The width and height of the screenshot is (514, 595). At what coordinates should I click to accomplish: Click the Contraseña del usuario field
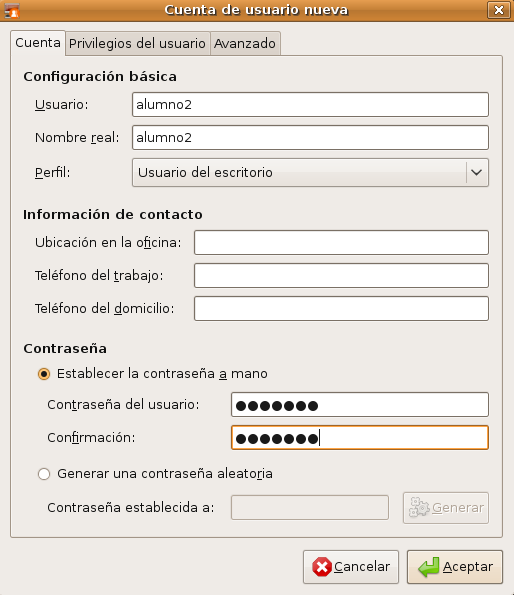[360, 405]
